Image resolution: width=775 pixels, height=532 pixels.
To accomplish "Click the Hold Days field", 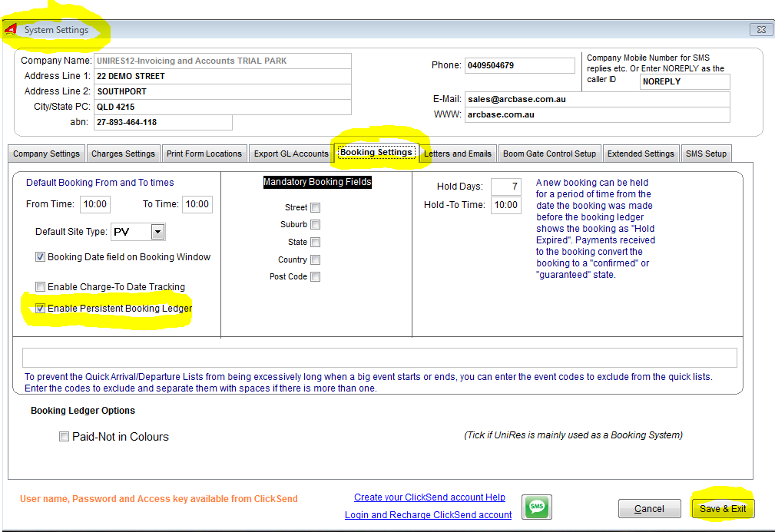I will (505, 187).
